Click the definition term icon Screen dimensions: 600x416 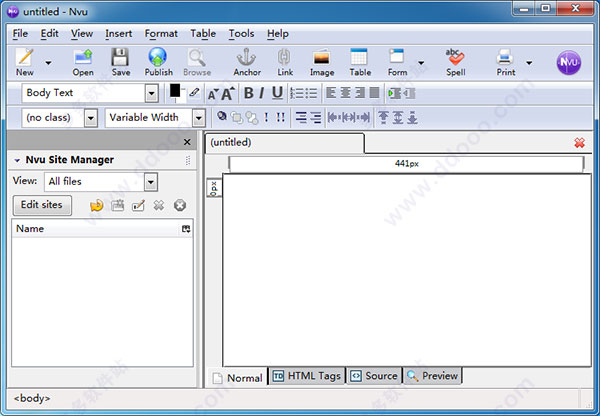tap(301, 117)
